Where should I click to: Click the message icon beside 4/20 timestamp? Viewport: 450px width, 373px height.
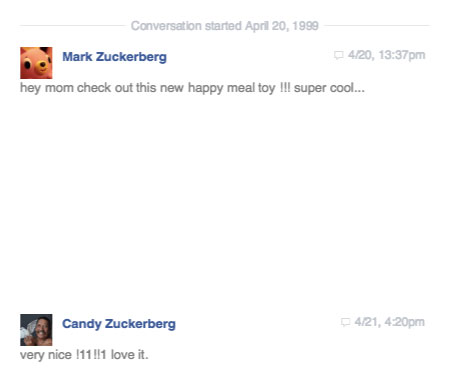(x=339, y=55)
